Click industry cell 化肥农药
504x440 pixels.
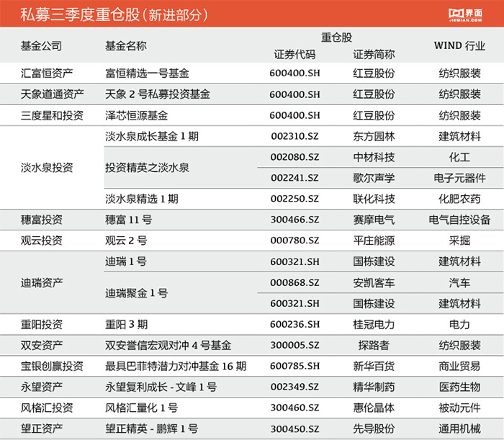[x=459, y=199]
